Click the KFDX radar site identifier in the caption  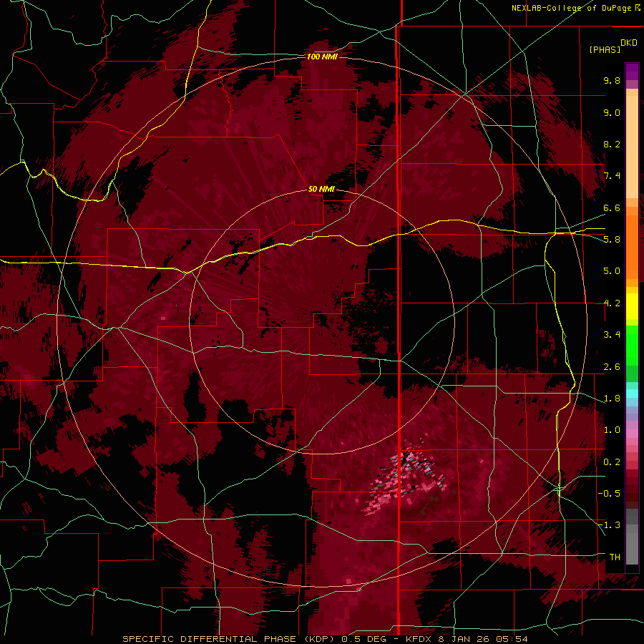(x=419, y=639)
